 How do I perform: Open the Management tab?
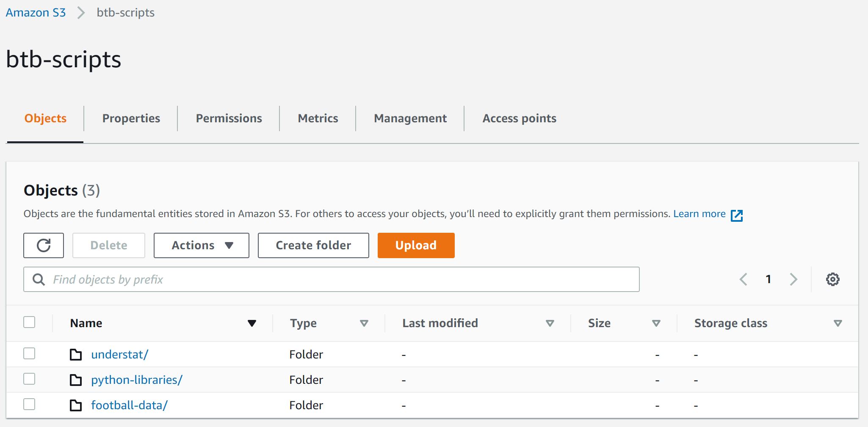point(409,118)
